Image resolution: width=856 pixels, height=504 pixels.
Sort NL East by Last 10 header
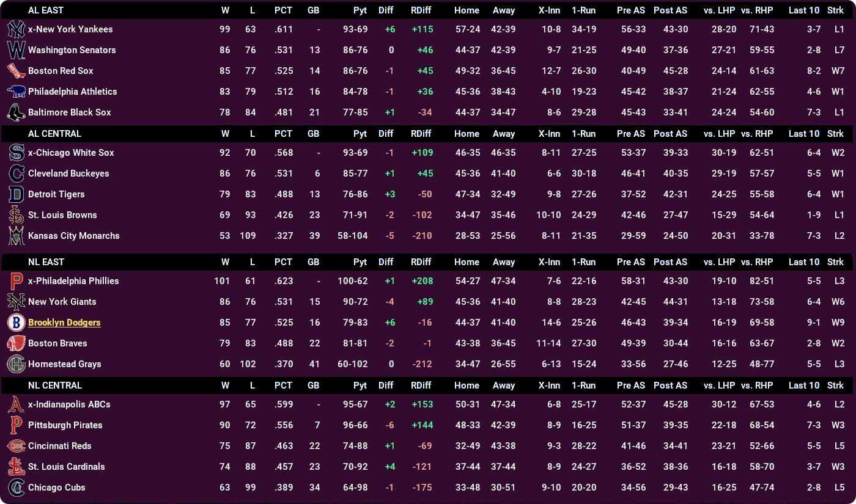803,262
